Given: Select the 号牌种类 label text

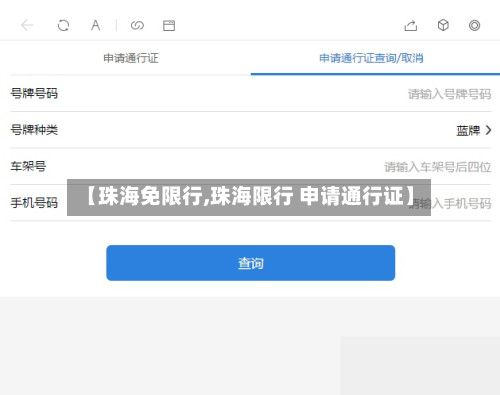Looking at the screenshot, I should coord(34,130).
